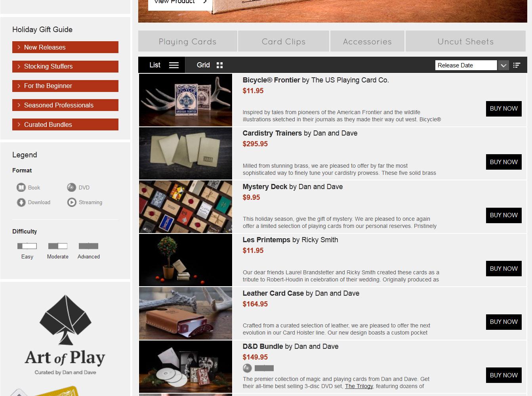The height and width of the screenshot is (396, 532).
Task: Click the DVD format icon in Legend
Action: point(71,187)
